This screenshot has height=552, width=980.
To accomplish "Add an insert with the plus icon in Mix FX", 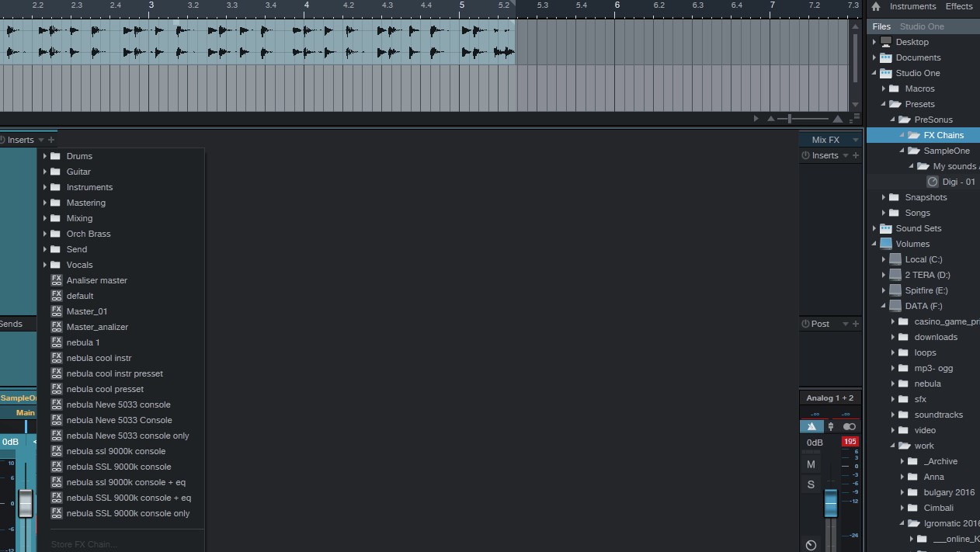I will [856, 155].
